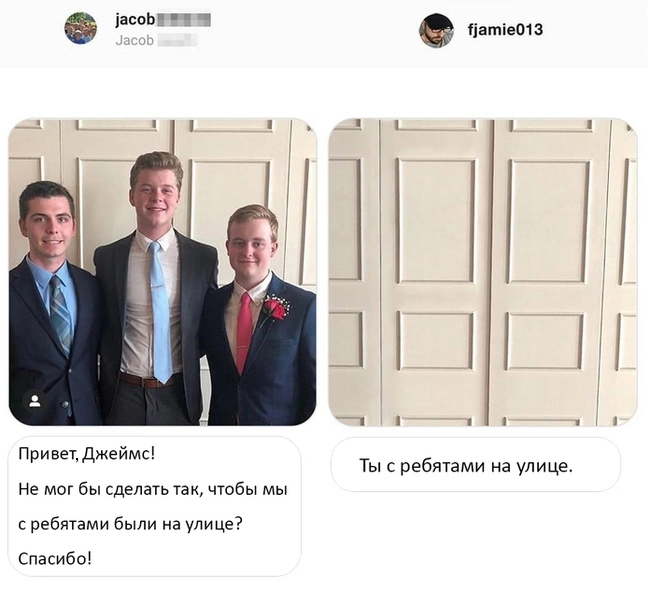The width and height of the screenshot is (650, 606).
Task: Click the line с ребятами были на улице?
Action: coord(130,525)
